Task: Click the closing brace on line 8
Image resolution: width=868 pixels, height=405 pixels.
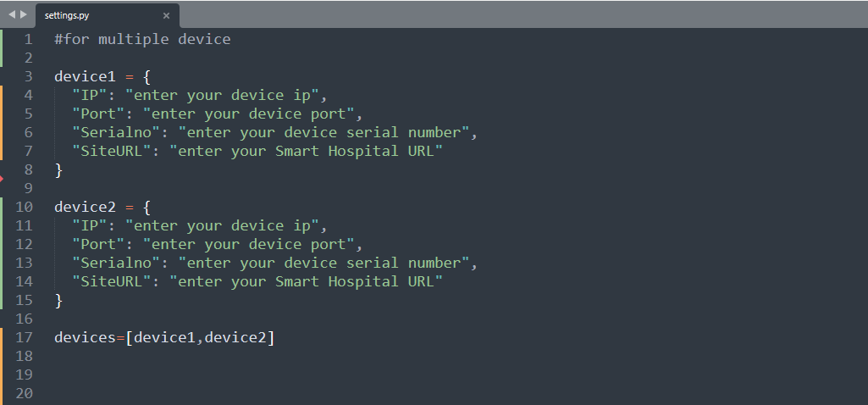Action: tap(58, 169)
